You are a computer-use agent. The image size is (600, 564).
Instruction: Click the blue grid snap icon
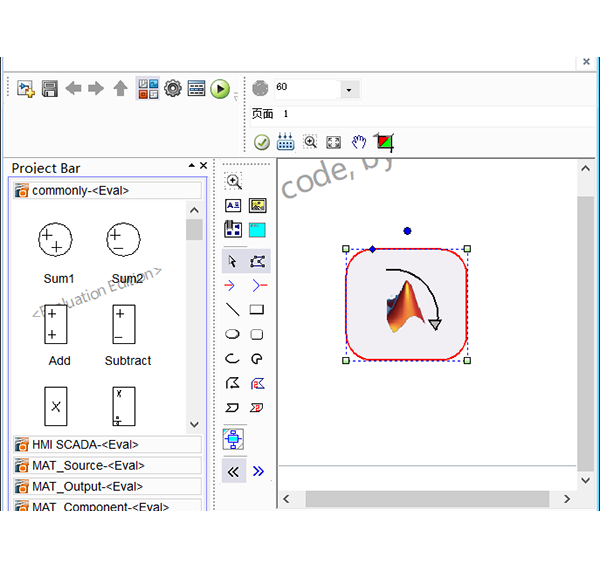(285, 142)
